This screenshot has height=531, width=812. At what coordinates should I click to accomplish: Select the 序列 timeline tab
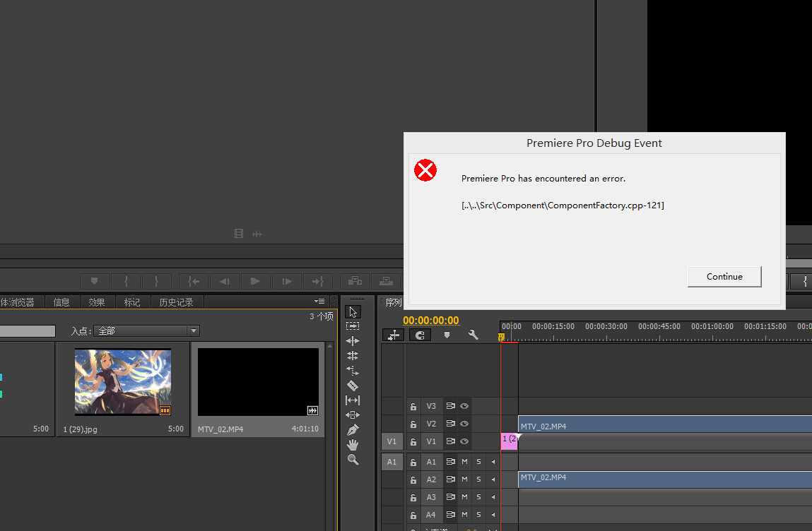(x=393, y=303)
